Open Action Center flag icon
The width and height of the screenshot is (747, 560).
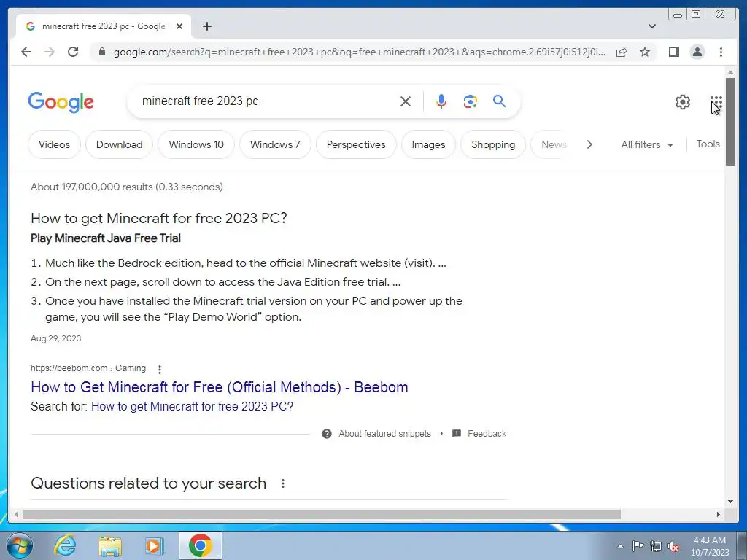pyautogui.click(x=638, y=545)
